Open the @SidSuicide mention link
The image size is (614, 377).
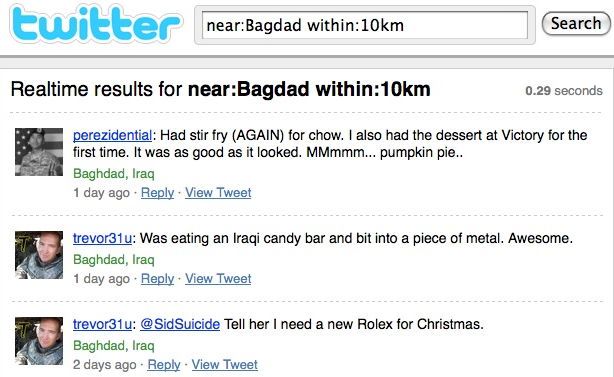pos(180,324)
